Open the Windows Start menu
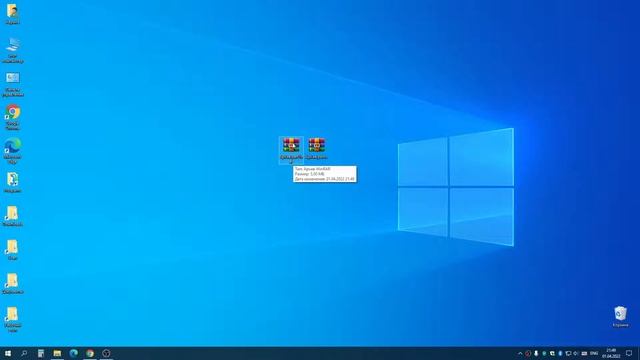The height and width of the screenshot is (360, 640). (x=8, y=353)
